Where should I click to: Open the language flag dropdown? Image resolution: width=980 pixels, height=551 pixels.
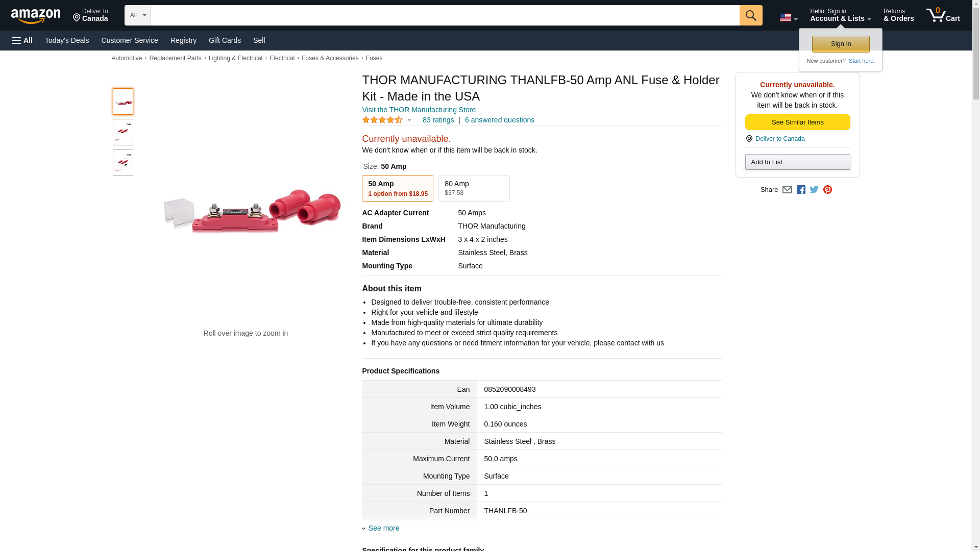point(788,18)
